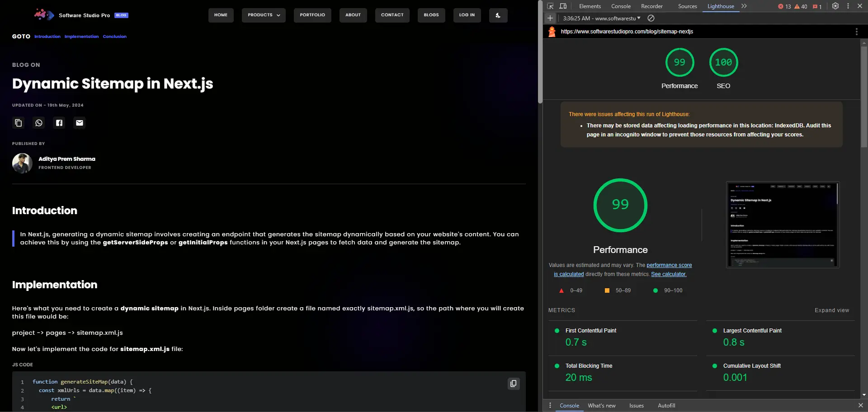The width and height of the screenshot is (868, 412).
Task: Open the Autofill drawer tab
Action: 666,406
